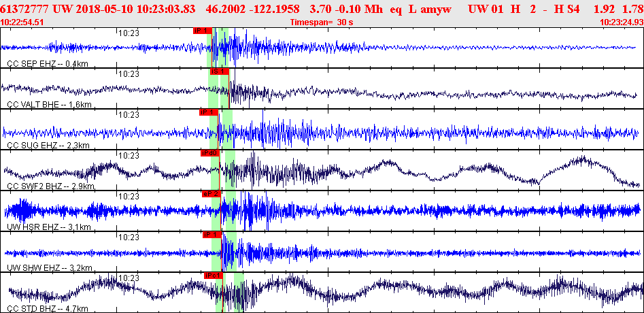This screenshot has height=313, width=644.
Task: Select the red pick flag on SWF2 trace
Action: point(209,153)
